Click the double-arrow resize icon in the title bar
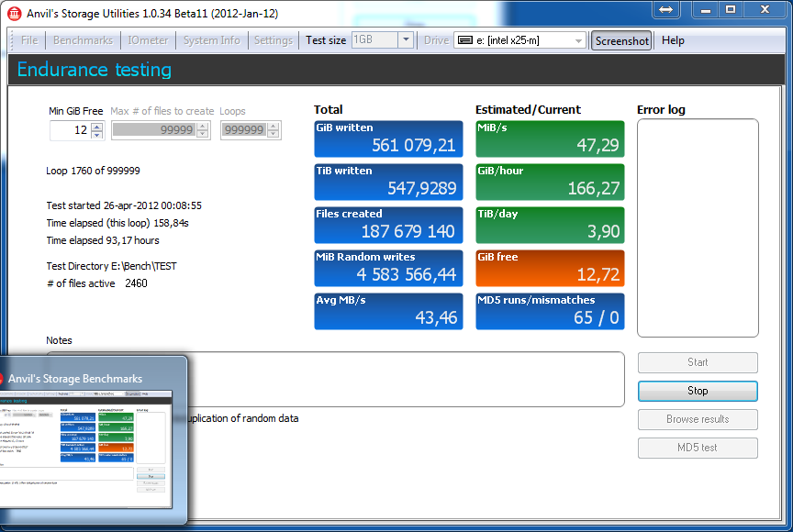The image size is (793, 532). [666, 9]
